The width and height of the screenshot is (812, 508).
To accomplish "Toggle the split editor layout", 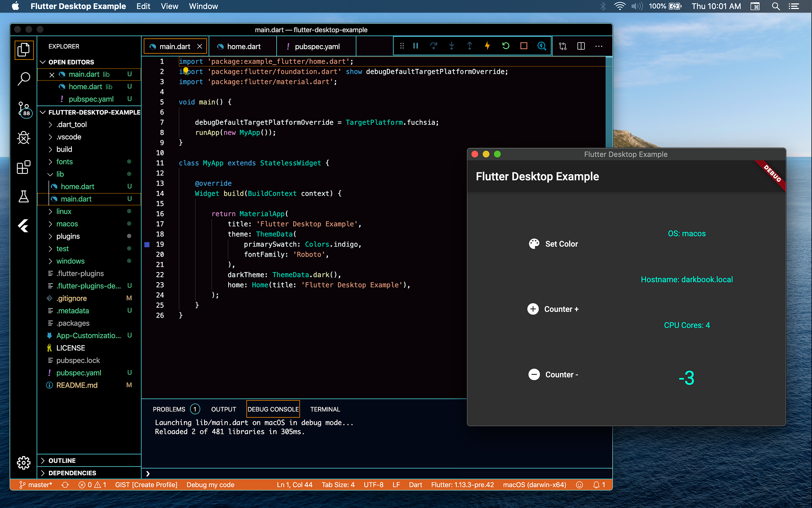I will [580, 46].
